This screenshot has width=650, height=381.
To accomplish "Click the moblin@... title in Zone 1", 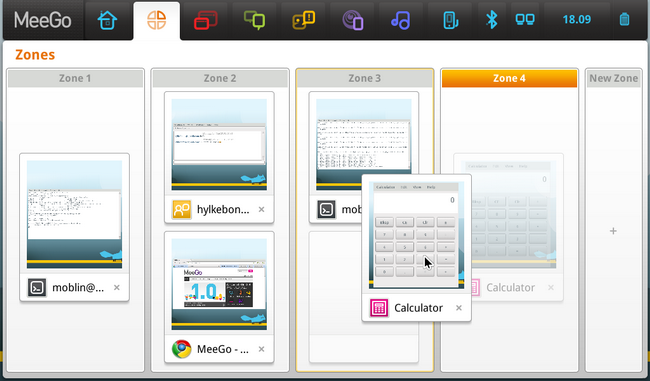I will point(78,287).
